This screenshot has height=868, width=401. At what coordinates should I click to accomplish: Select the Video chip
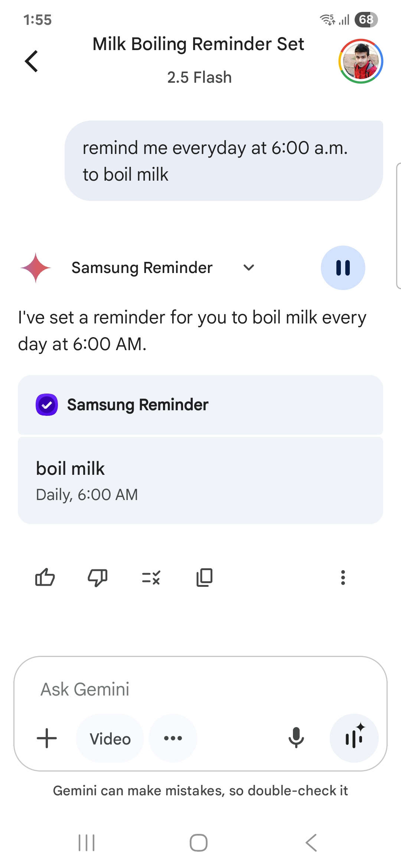[110, 739]
